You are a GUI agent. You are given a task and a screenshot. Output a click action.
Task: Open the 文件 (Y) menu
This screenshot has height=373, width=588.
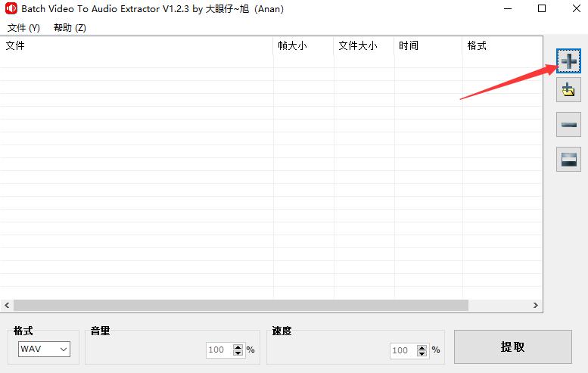pyautogui.click(x=23, y=28)
